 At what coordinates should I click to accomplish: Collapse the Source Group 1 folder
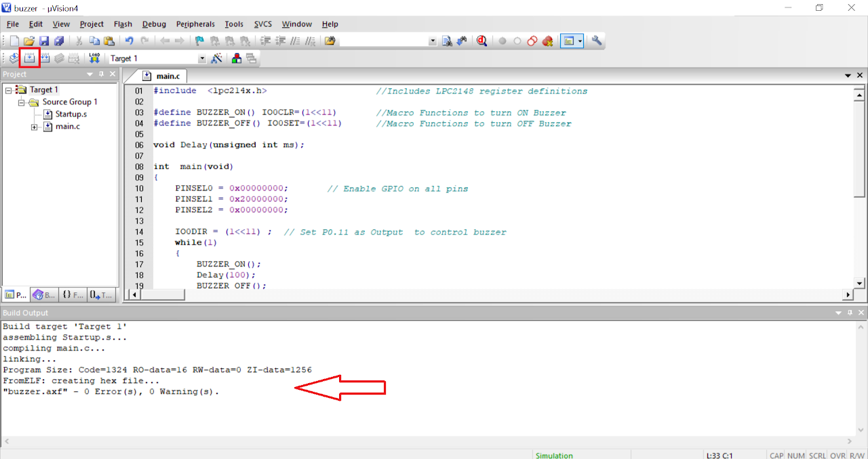(22, 102)
